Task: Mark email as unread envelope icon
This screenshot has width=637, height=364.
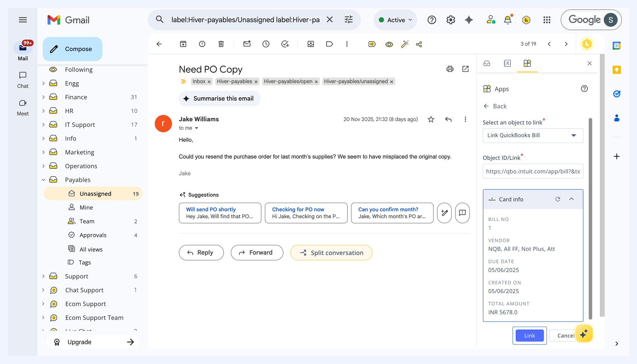Action: (247, 44)
